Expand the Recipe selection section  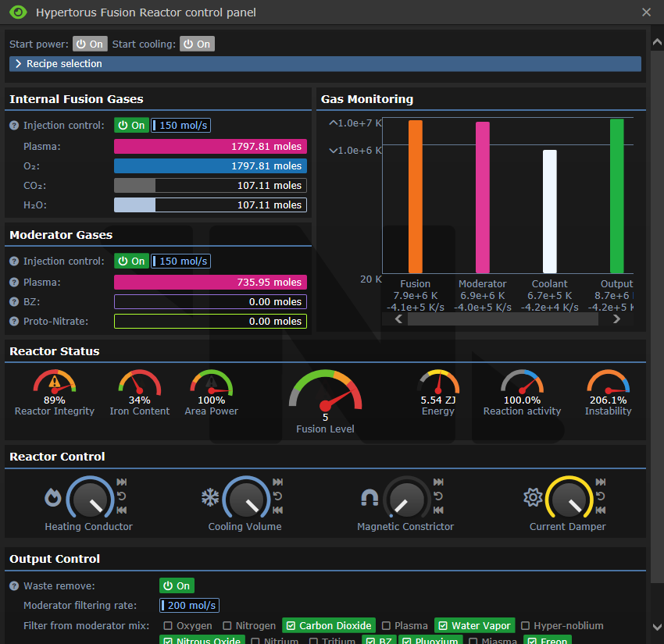click(x=325, y=64)
